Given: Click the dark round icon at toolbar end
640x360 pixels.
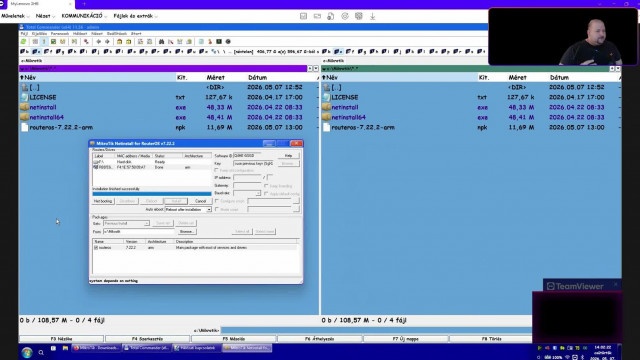Looking at the screenshot, I should pyautogui.click(x=228, y=42).
